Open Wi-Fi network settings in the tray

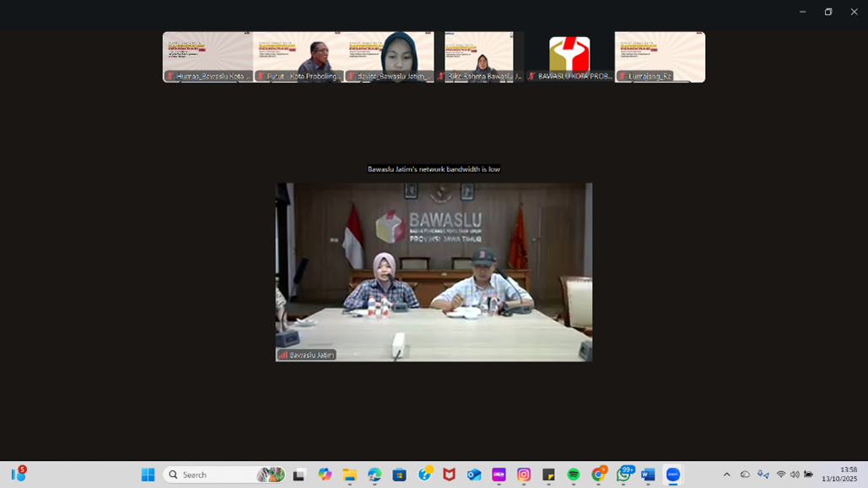point(780,475)
